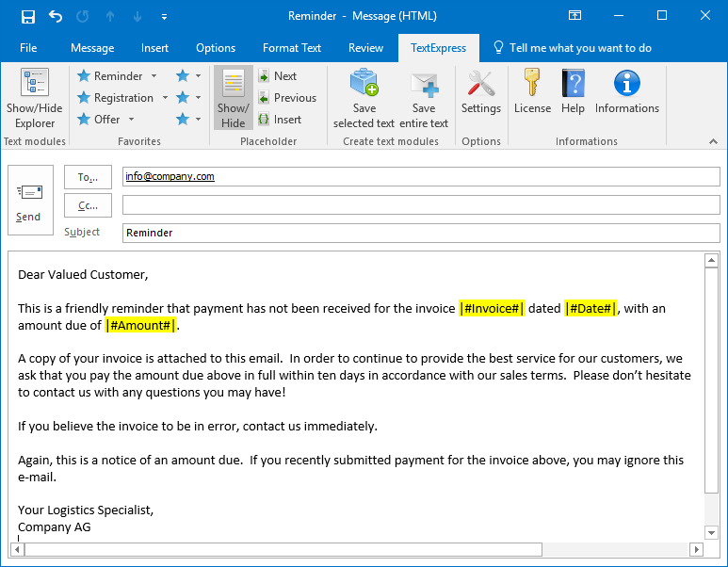Expand the Registration favorite dropdown arrow
The height and width of the screenshot is (567, 728).
coord(165,98)
